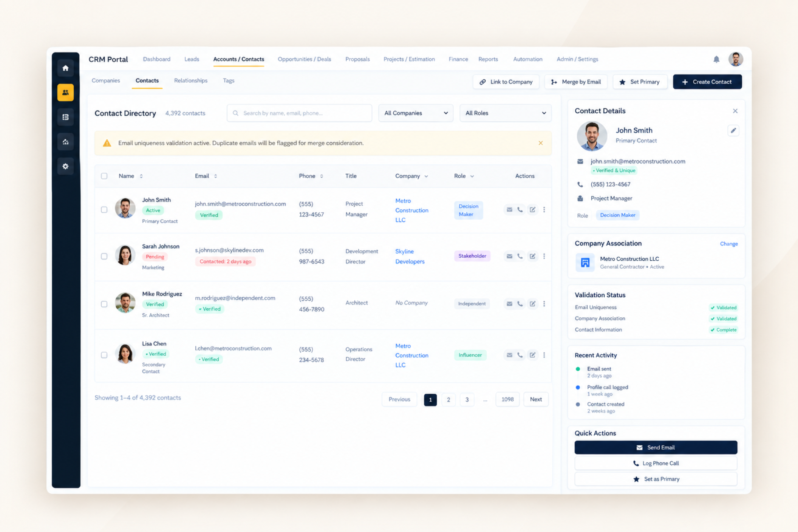Check Lisa Chen row checkbox
Screen dimensions: 798x532
point(104,355)
